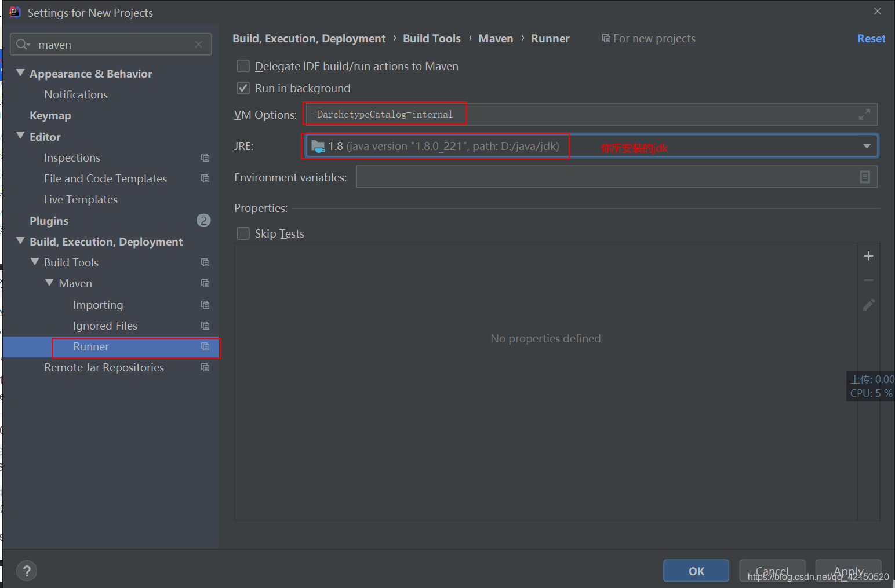895x588 pixels.
Task: Collapse the Maven tree node
Action: click(49, 283)
